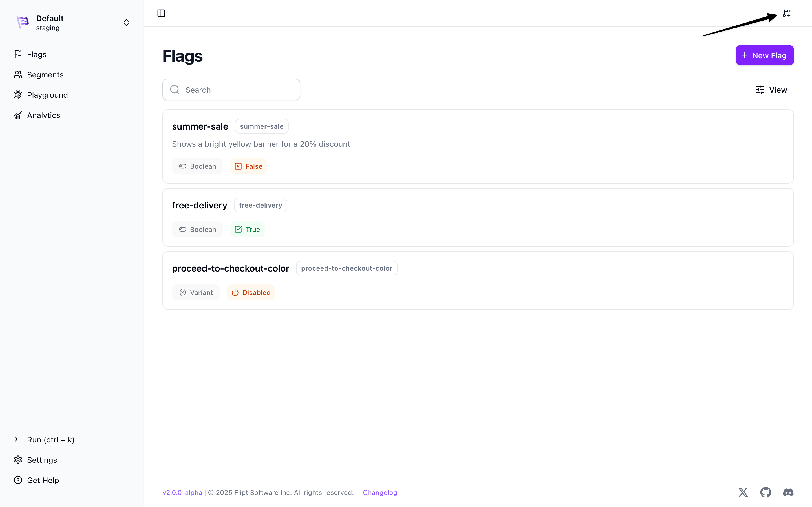Click the search magnifier icon

(x=175, y=90)
